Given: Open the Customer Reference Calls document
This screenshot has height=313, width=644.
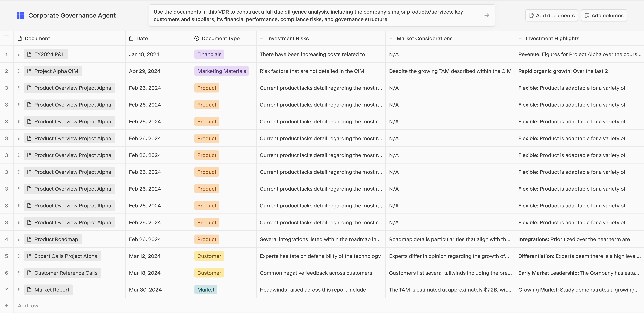Looking at the screenshot, I should point(62,273).
